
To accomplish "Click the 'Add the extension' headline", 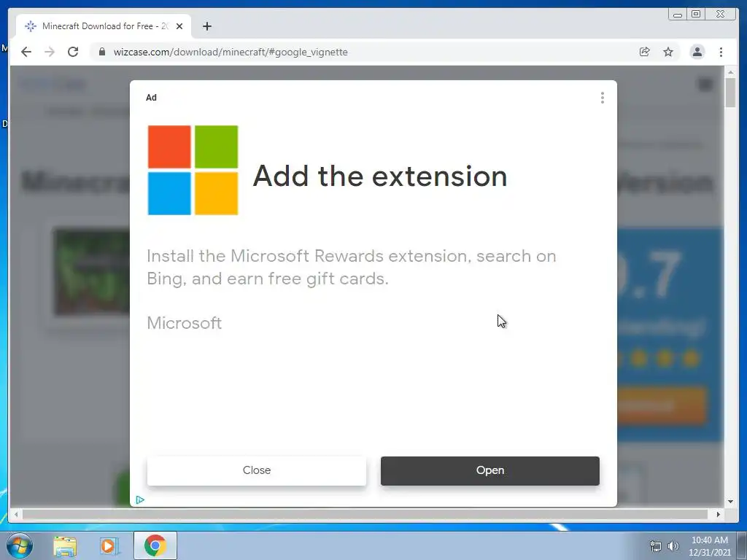I will pos(379,176).
